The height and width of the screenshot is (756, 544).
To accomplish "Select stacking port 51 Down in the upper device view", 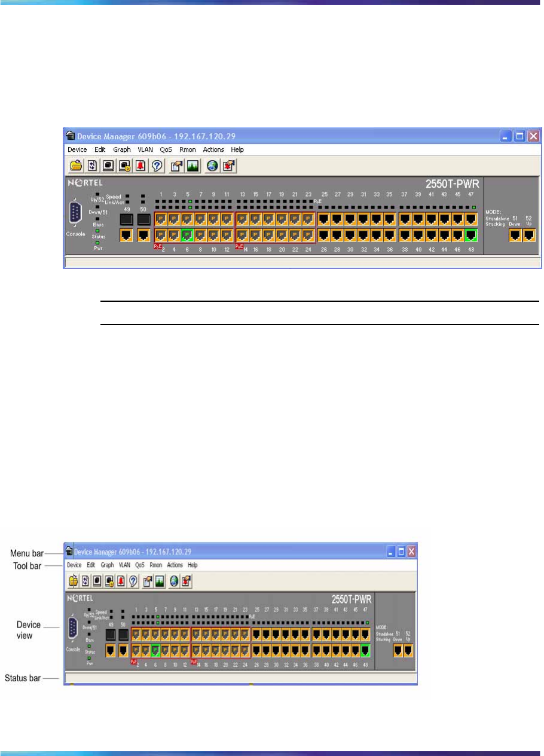I will pos(515,235).
